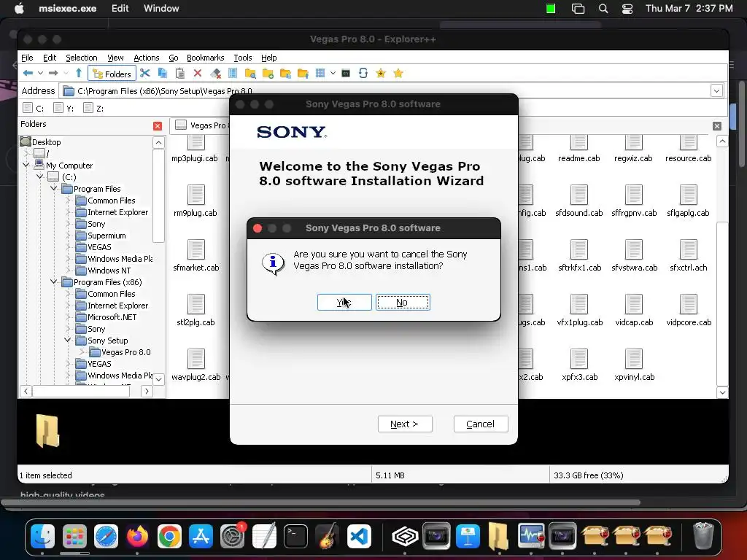
Task: Click the file list scroll-down arrow
Action: tap(722, 392)
